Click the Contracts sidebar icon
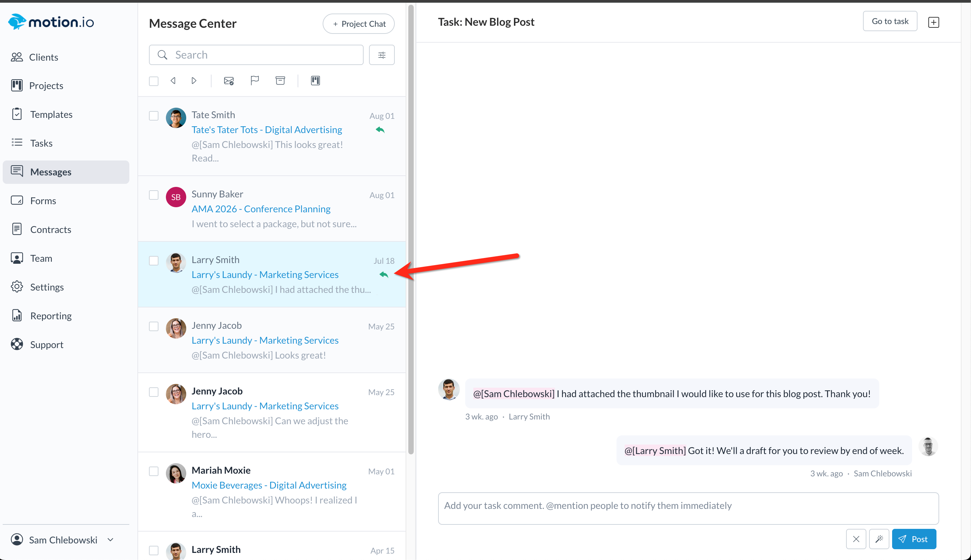Screen dimensions: 971x560 coord(17,229)
